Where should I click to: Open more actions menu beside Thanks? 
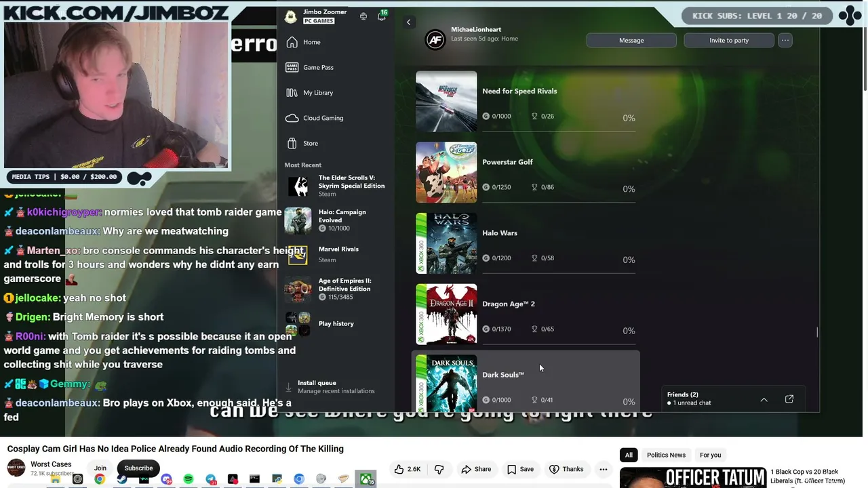[x=603, y=469]
